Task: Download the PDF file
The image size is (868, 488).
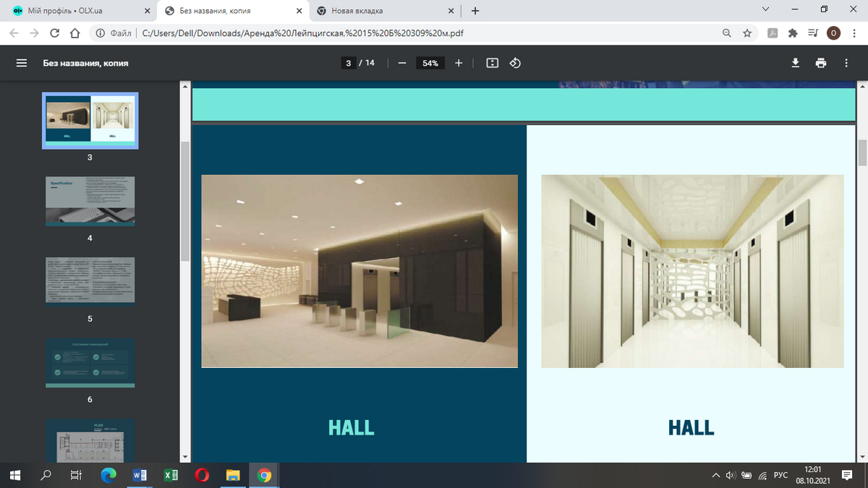Action: 796,63
